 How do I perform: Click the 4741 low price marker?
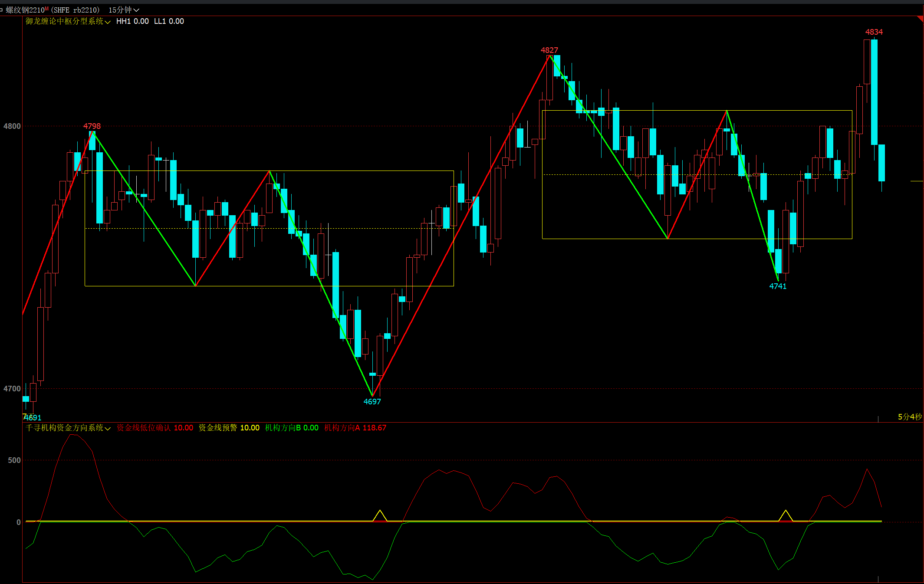778,286
